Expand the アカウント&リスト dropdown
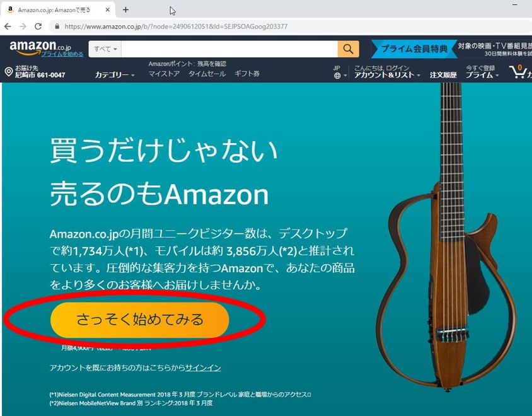 387,75
